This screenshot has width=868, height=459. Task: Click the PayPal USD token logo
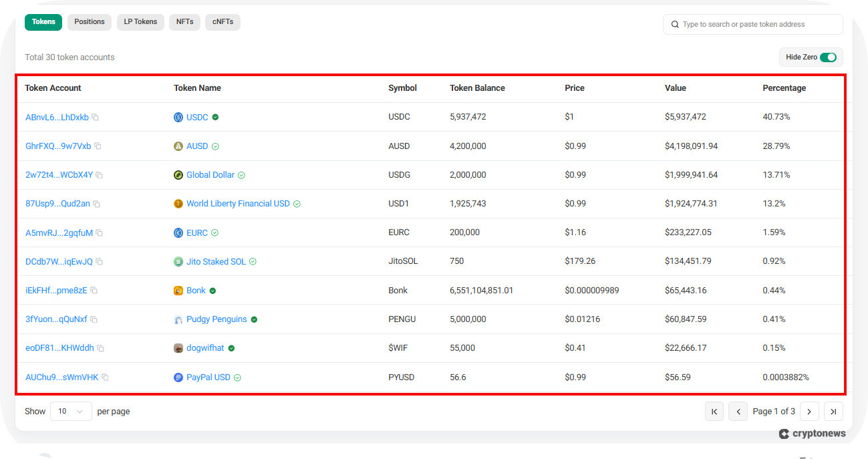(x=178, y=377)
